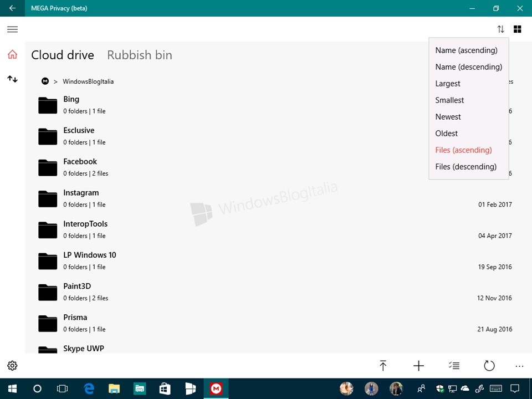
Task: Click the back arrow in title bar
Action: 12,8
